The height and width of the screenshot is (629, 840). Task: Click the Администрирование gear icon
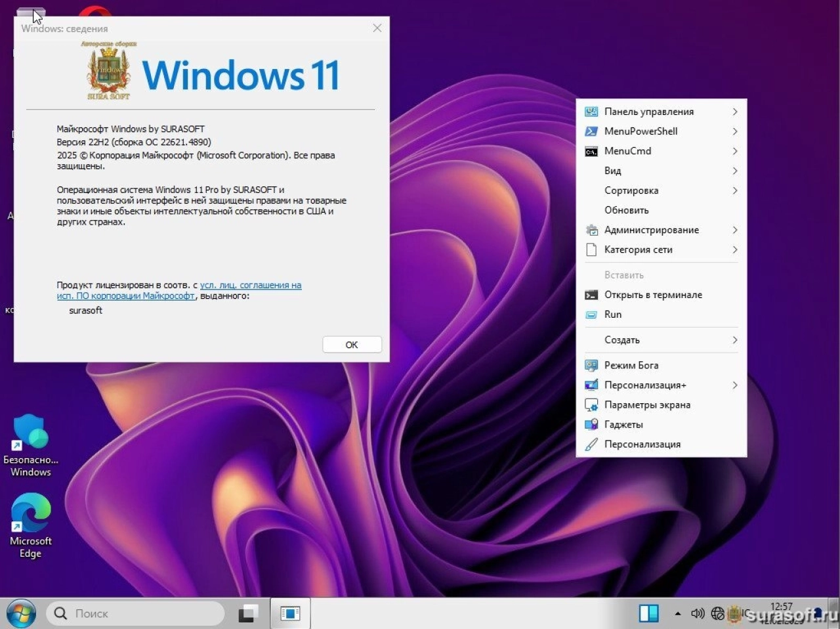591,230
